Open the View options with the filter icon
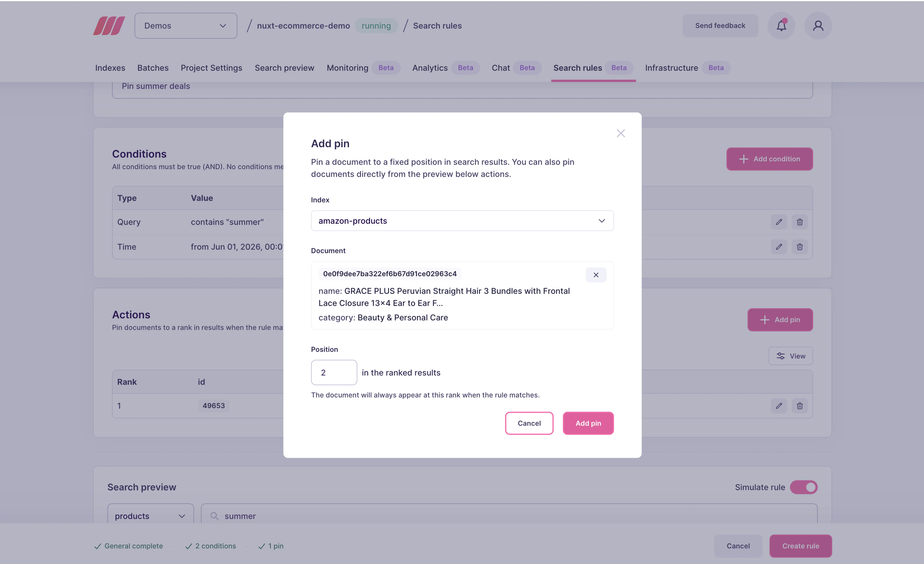 (x=791, y=356)
